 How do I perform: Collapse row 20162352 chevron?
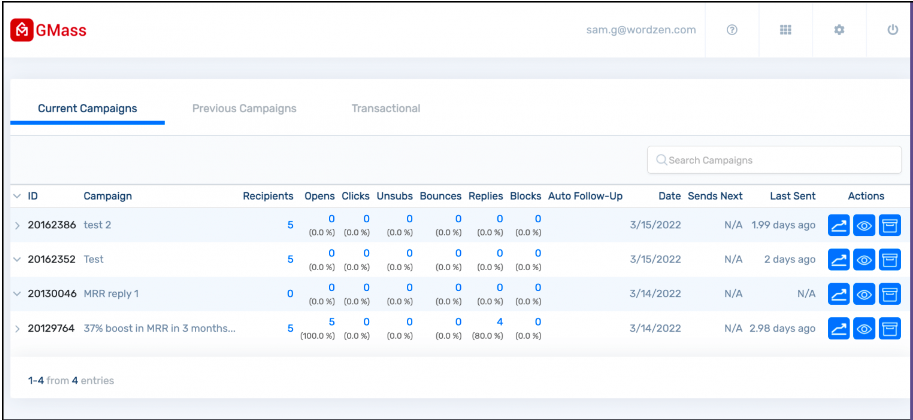point(17,260)
